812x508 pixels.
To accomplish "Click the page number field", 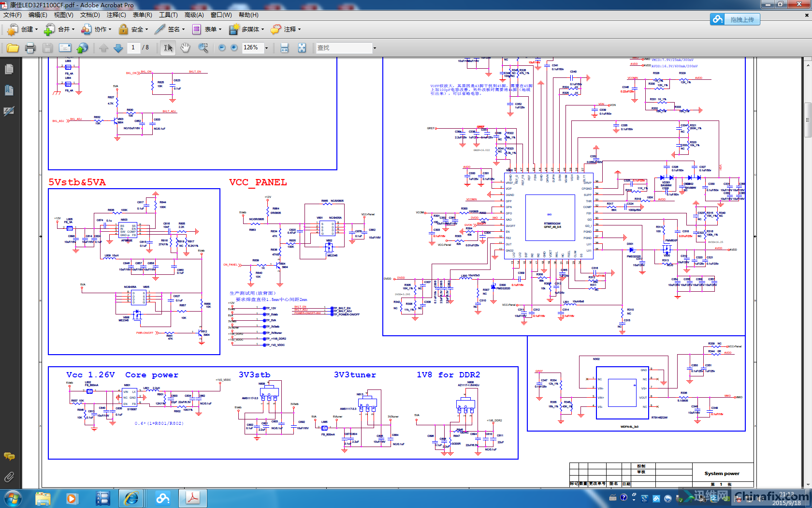I will (x=133, y=47).
